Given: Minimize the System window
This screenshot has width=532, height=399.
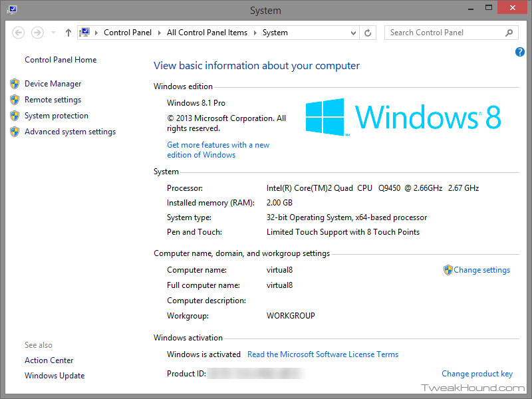Looking at the screenshot, I should click(x=471, y=8).
